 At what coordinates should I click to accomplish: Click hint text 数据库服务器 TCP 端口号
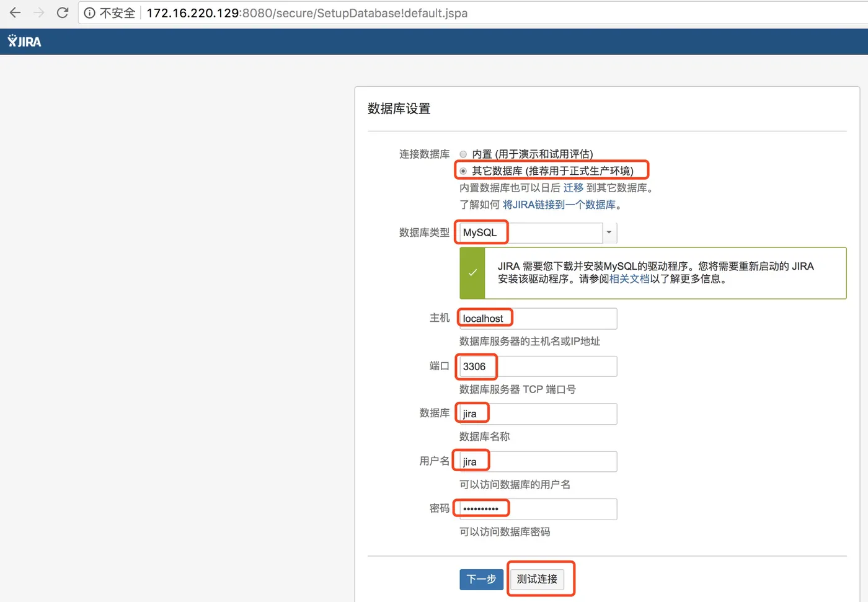(518, 389)
